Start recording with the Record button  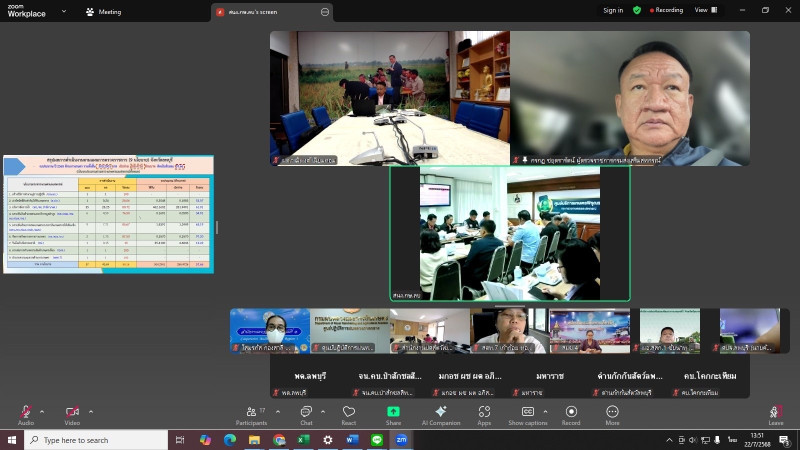(571, 412)
